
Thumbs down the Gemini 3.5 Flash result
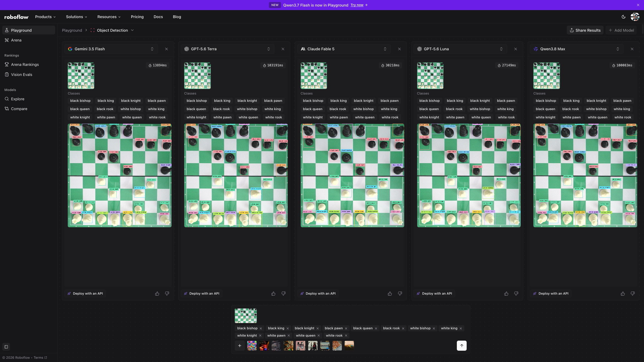(167, 294)
